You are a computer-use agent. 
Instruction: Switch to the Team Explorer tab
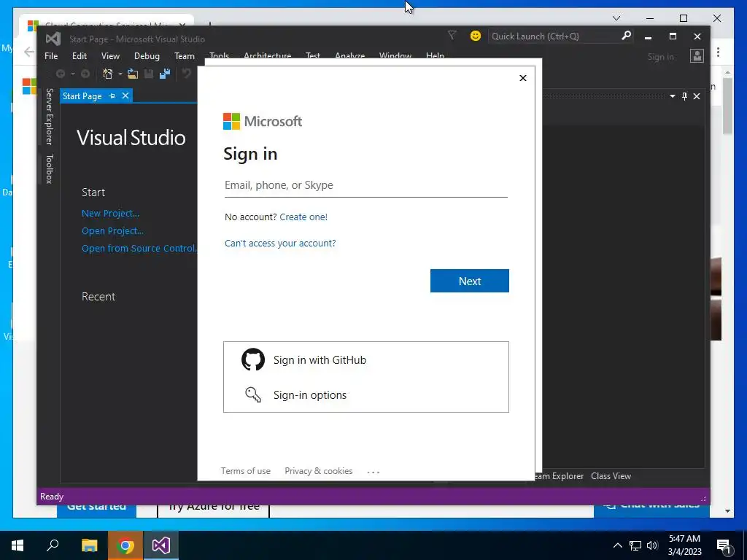coord(559,475)
